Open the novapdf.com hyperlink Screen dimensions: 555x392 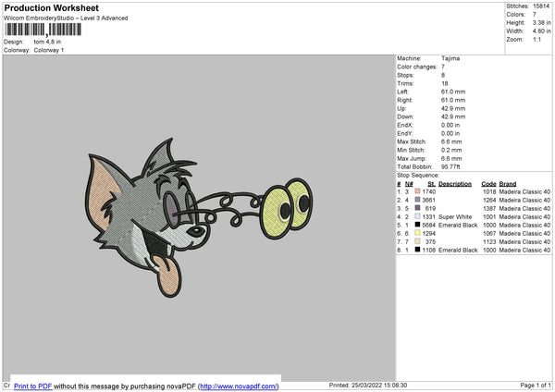click(x=239, y=386)
